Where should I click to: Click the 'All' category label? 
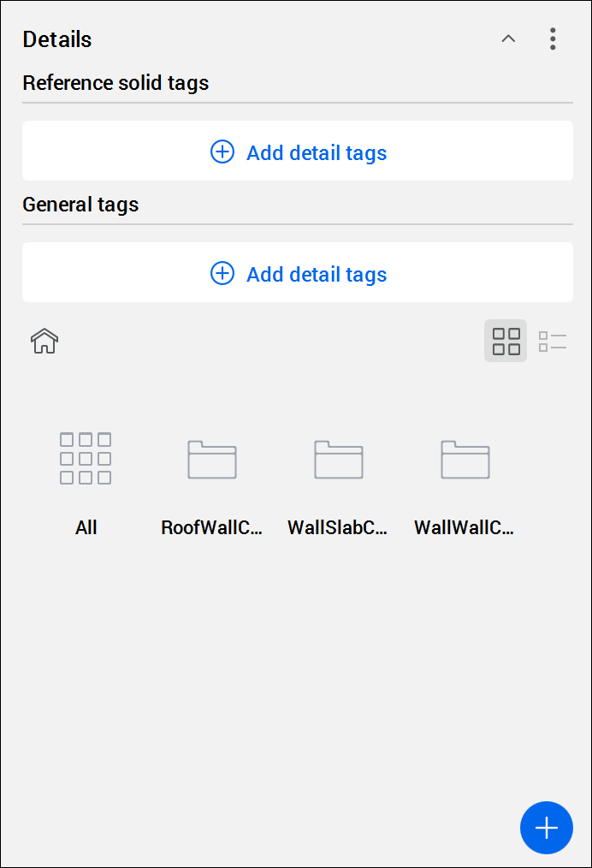tap(86, 527)
